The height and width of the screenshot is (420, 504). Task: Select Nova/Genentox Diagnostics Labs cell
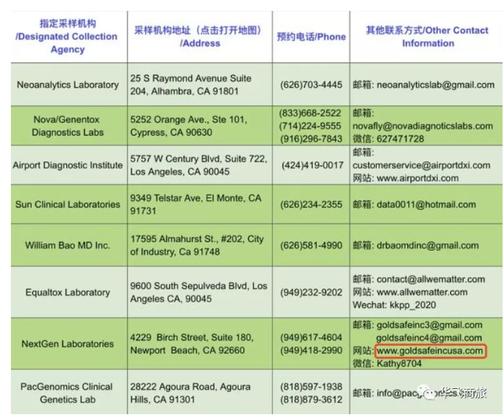68,126
